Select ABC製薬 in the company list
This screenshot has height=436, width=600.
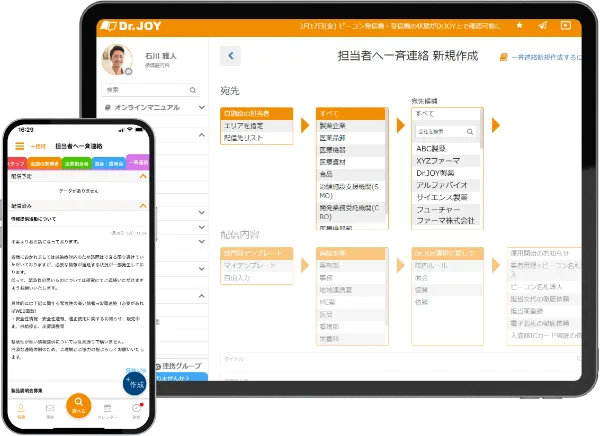tap(446, 149)
